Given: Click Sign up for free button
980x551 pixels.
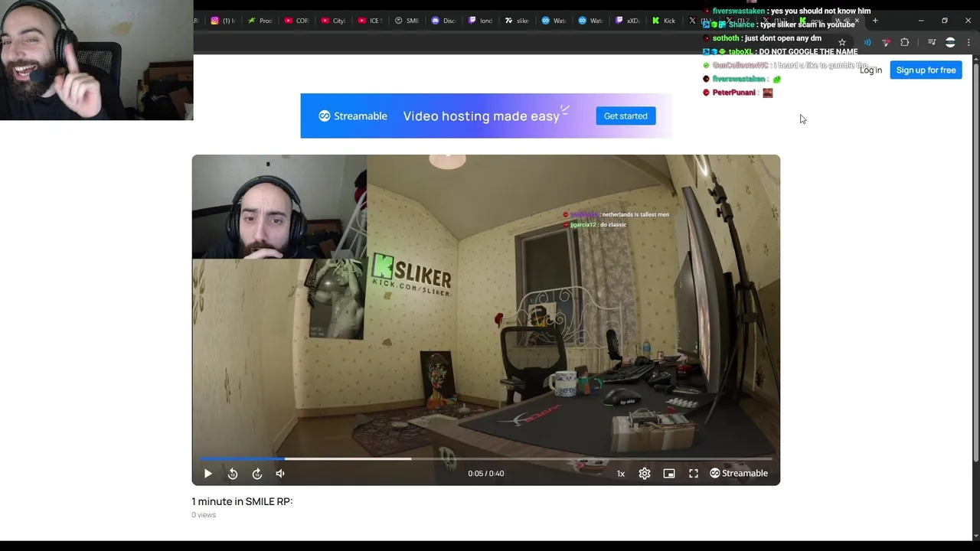Looking at the screenshot, I should pyautogui.click(x=926, y=70).
